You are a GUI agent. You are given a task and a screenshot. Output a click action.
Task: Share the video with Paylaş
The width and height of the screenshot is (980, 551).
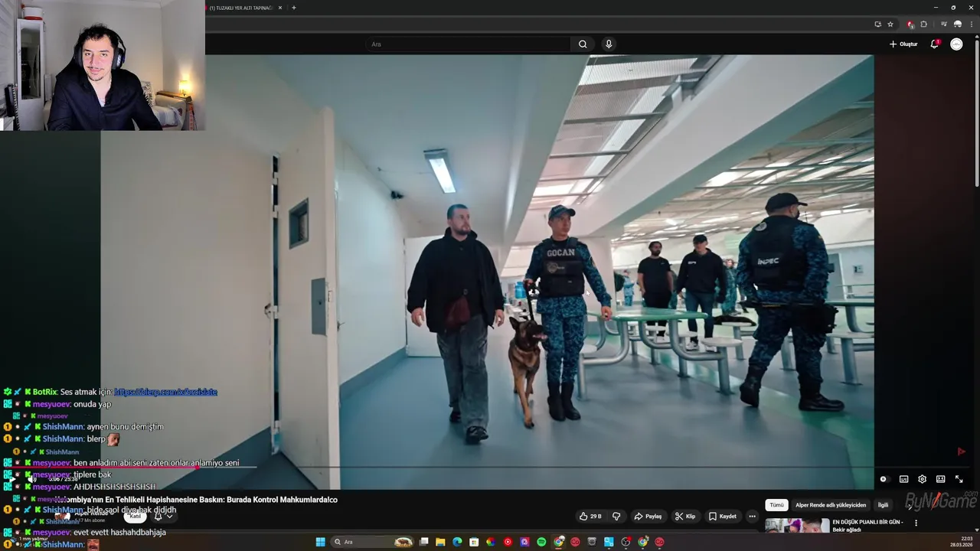tap(648, 517)
